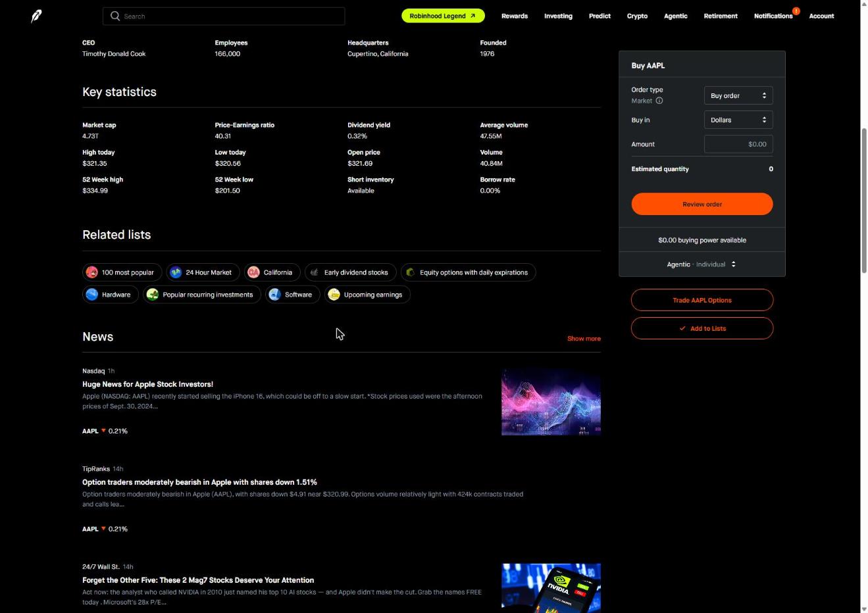Open the Upcoming earnings list
Screen dimensions: 868x613
[x=367, y=295]
